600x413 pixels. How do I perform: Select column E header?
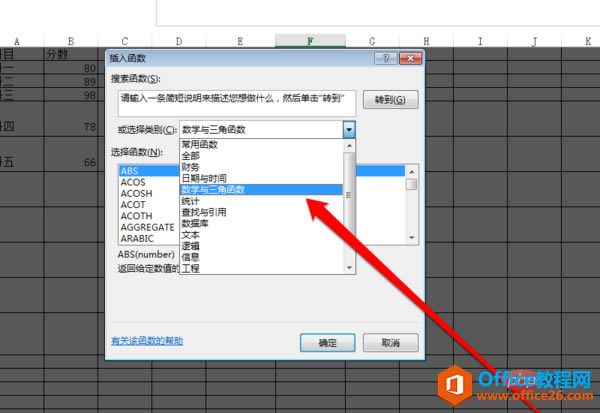[x=240, y=41]
